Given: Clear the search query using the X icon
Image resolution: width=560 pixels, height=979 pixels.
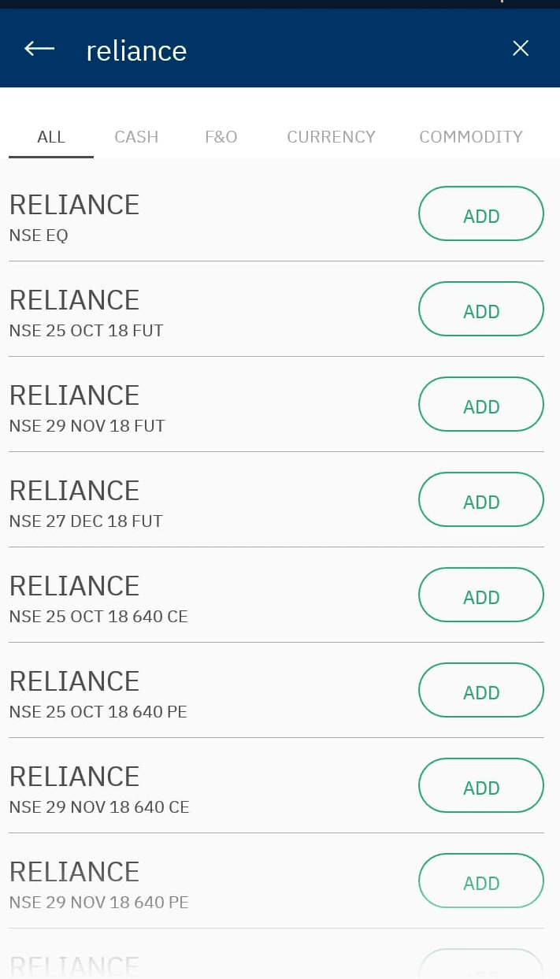Looking at the screenshot, I should pyautogui.click(x=521, y=48).
